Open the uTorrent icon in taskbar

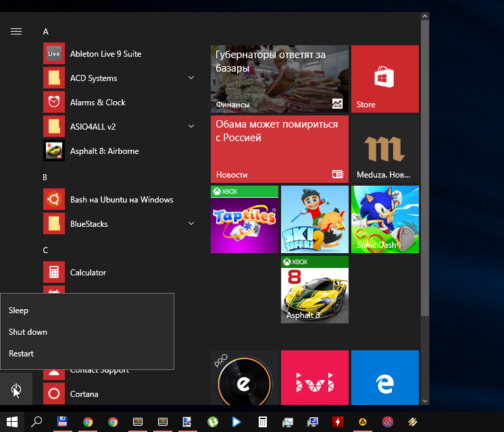tap(211, 422)
